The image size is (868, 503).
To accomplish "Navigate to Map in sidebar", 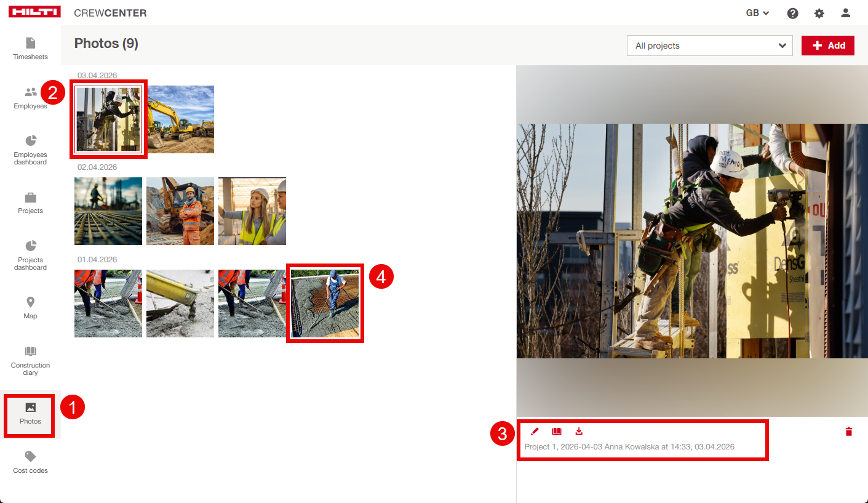I will tap(30, 308).
